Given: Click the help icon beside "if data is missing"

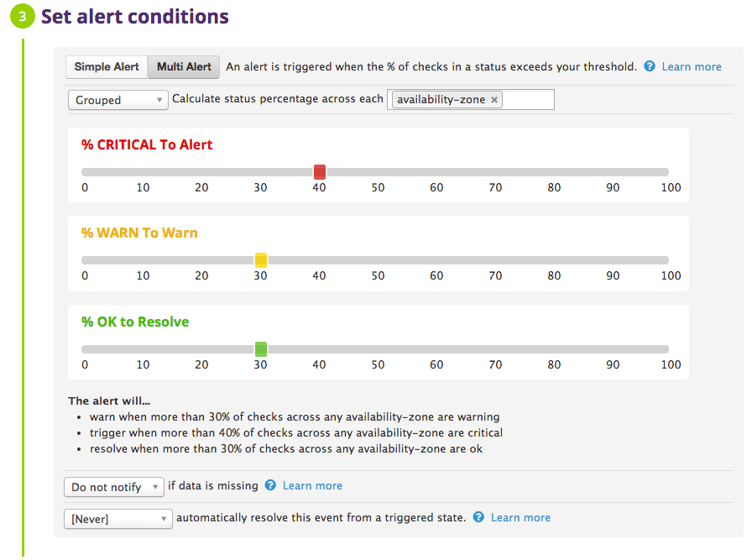Looking at the screenshot, I should coord(269,485).
